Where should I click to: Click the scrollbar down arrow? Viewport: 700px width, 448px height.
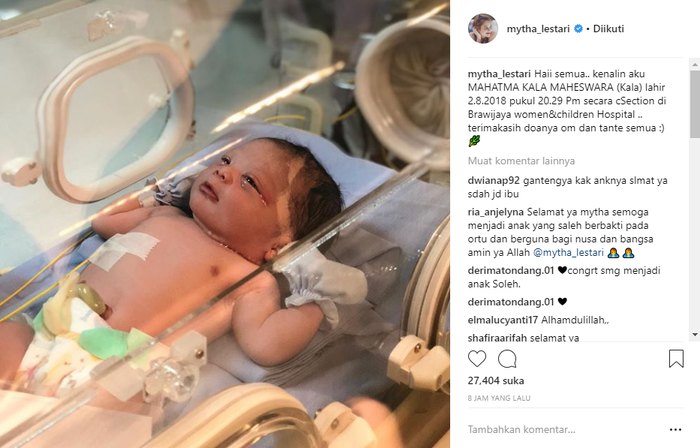[695, 335]
